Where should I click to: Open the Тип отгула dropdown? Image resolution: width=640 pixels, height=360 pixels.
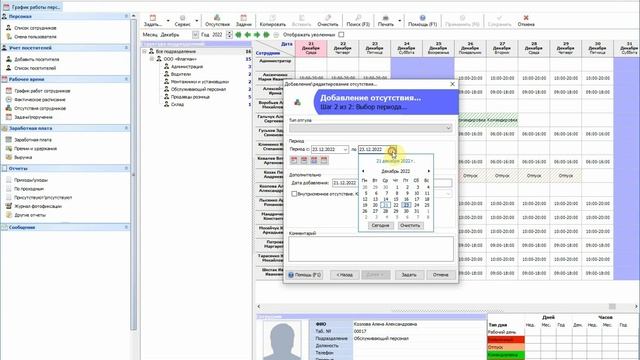click(448, 128)
